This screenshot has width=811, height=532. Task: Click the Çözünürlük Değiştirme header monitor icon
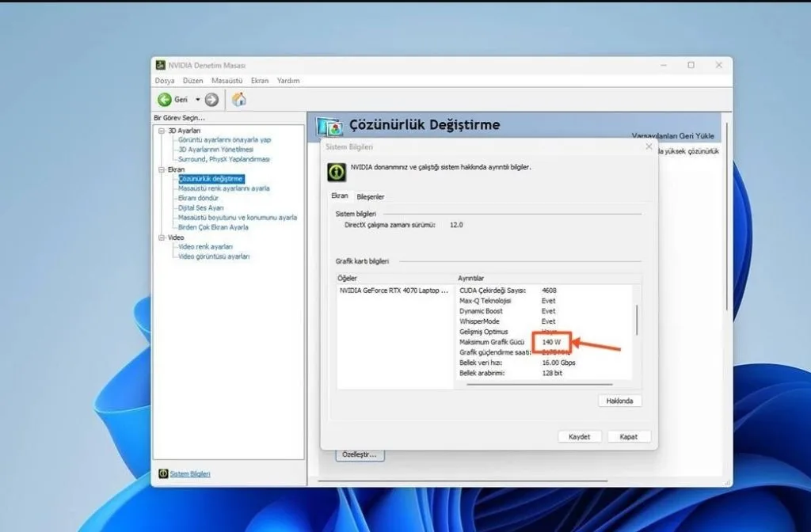(329, 127)
